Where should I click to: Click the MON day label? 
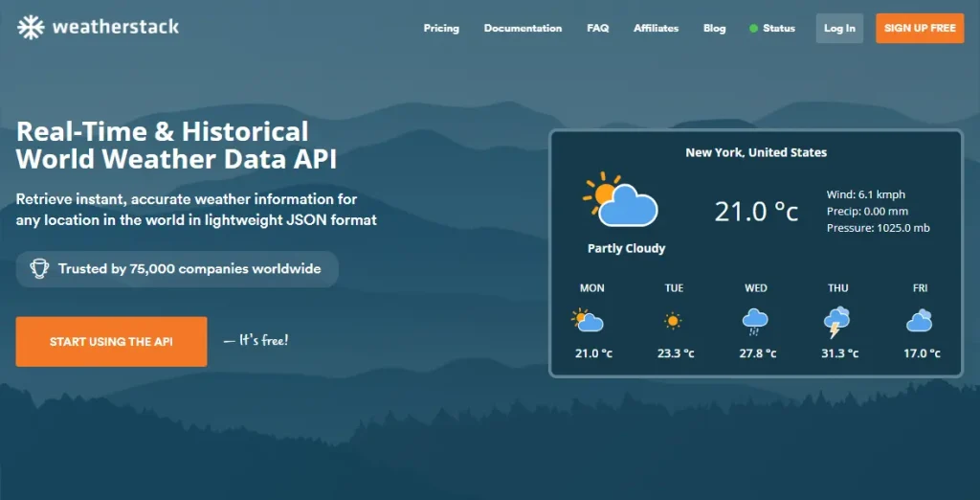pos(591,288)
